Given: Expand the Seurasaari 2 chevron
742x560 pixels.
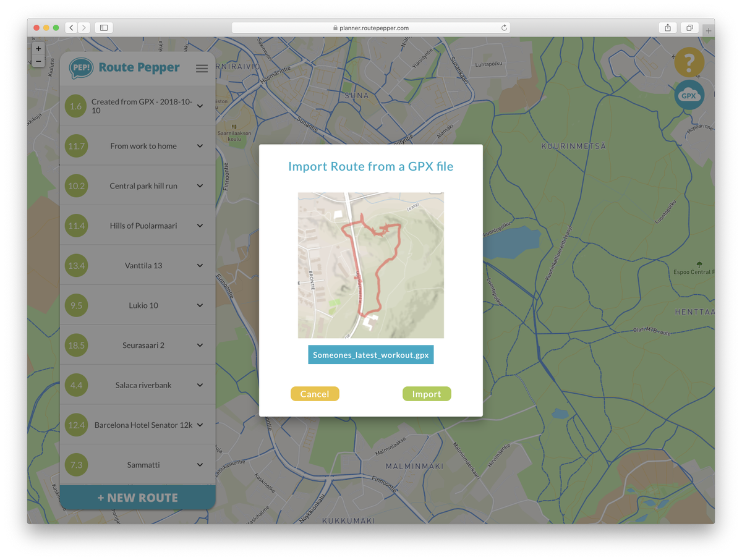Looking at the screenshot, I should pyautogui.click(x=200, y=346).
